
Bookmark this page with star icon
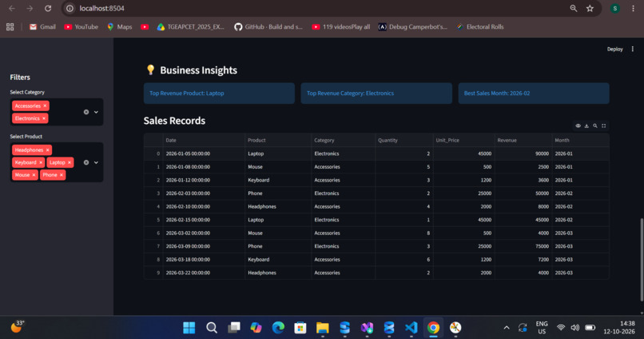pos(590,8)
